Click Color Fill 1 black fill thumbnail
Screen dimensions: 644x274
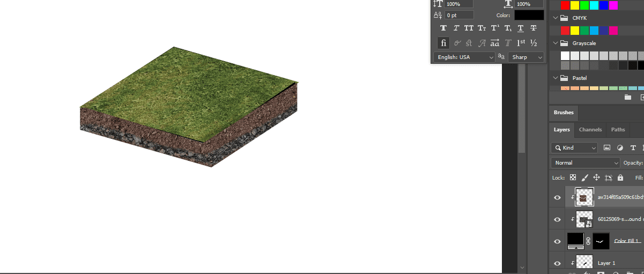pos(576,241)
